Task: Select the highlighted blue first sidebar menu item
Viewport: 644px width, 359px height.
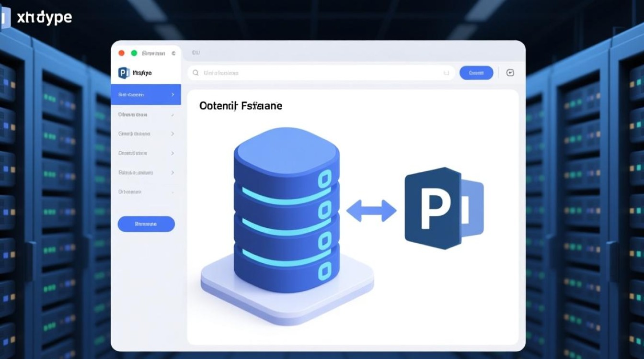Action: [139, 95]
